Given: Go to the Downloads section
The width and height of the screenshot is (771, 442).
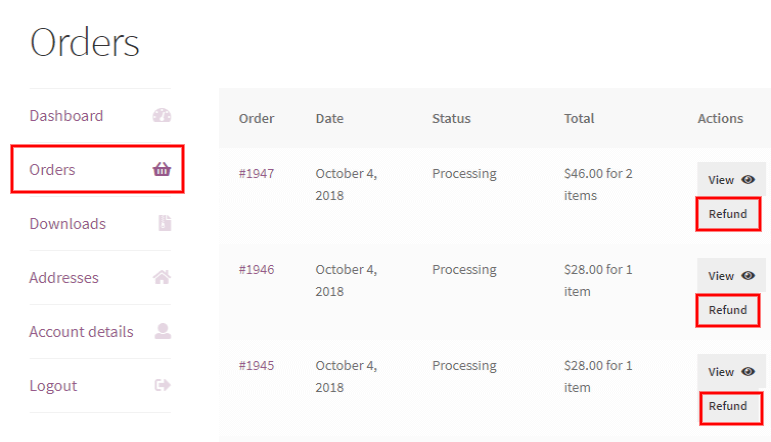Looking at the screenshot, I should click(x=67, y=224).
